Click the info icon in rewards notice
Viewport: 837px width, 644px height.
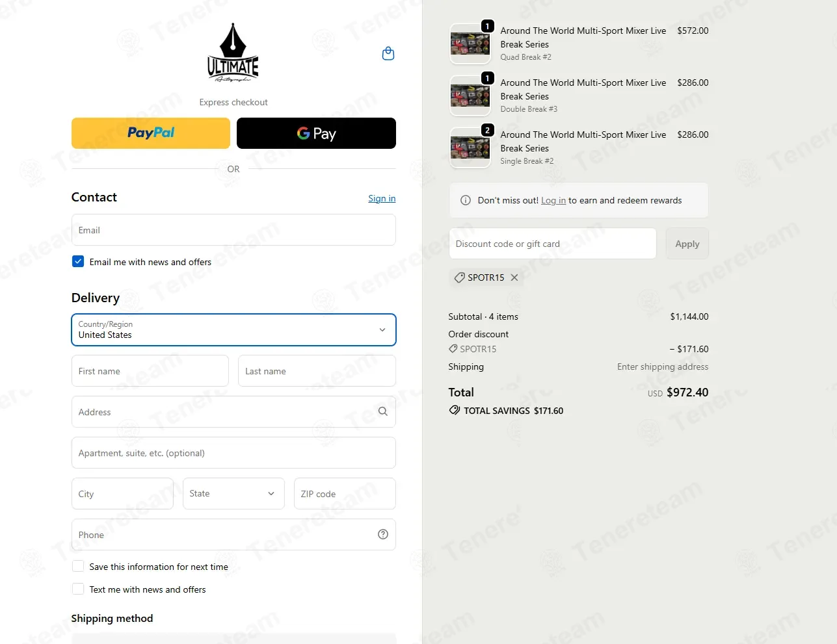(x=466, y=200)
